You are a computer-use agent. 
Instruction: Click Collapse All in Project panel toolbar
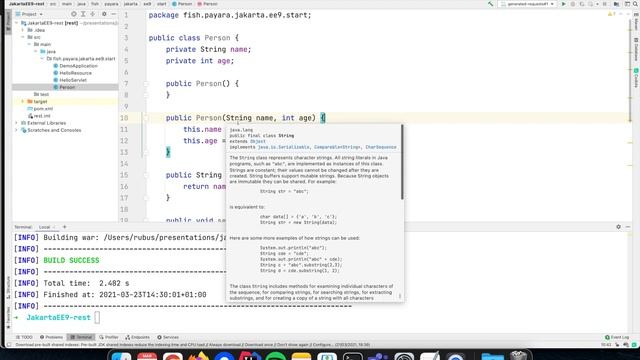(x=93, y=14)
